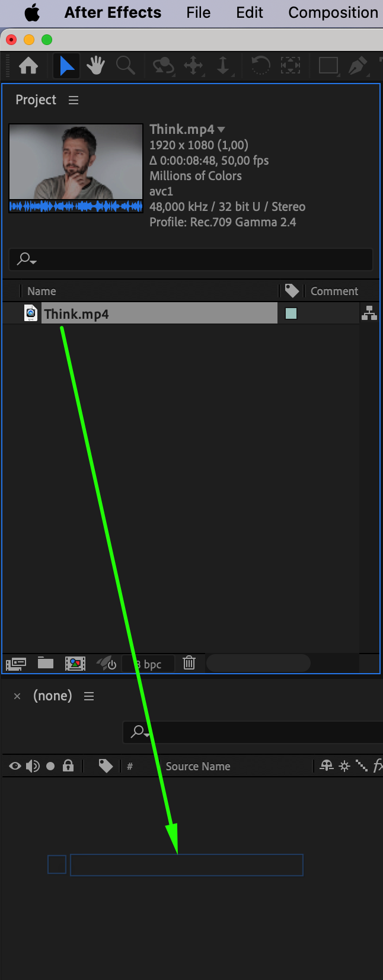Create a new folder in Project

coord(46,662)
